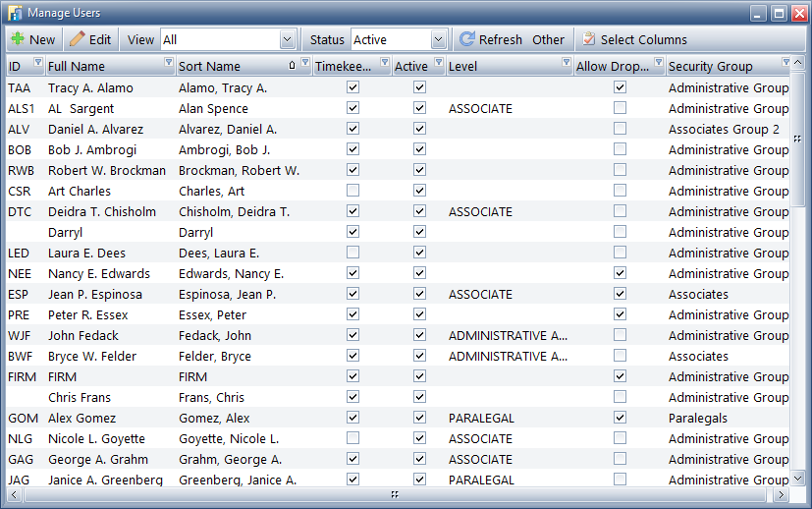Open the Active column filter icon
The height and width of the screenshot is (509, 812).
click(439, 62)
